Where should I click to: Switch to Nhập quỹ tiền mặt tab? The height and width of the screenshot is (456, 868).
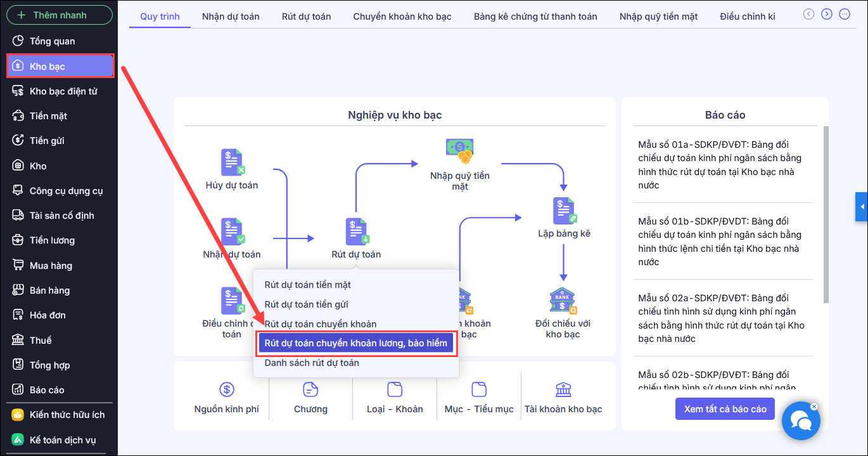[x=659, y=16]
